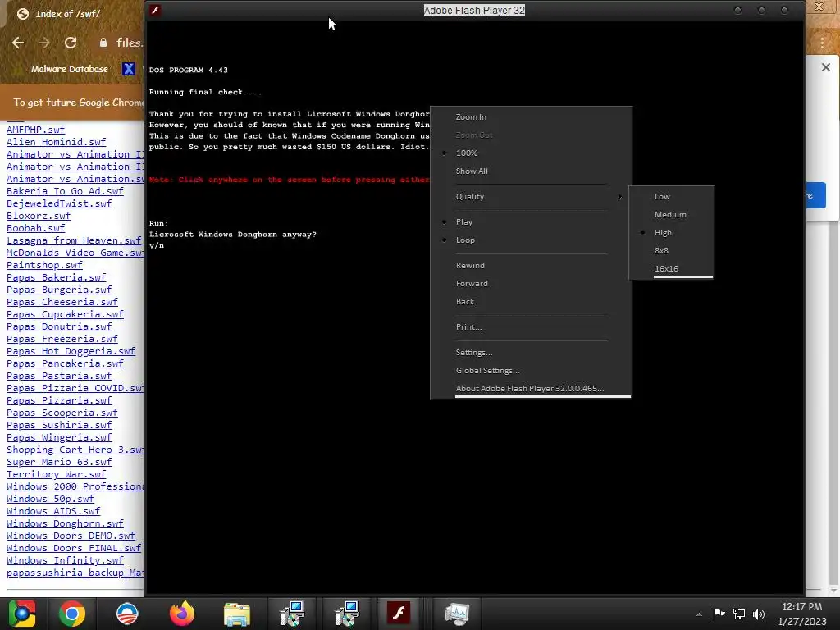Open Settings... from context menu
840x630 pixels.
click(x=473, y=353)
